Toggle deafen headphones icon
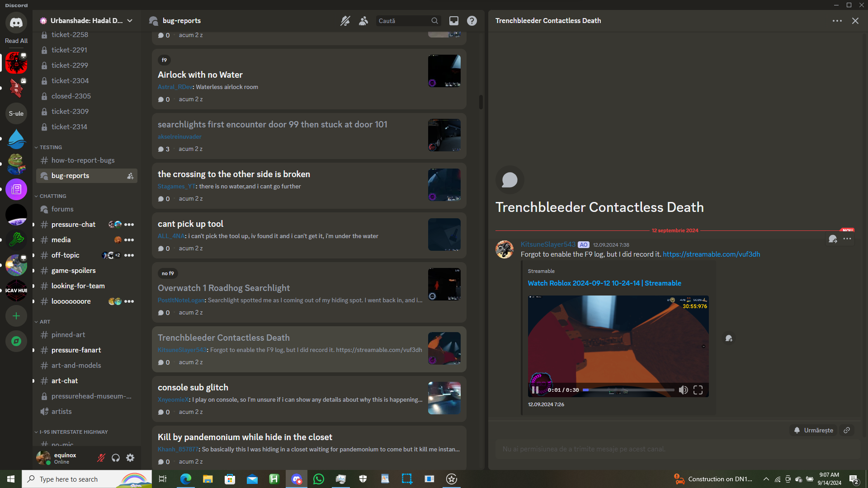Screen dimensions: 868x488 tap(116, 458)
